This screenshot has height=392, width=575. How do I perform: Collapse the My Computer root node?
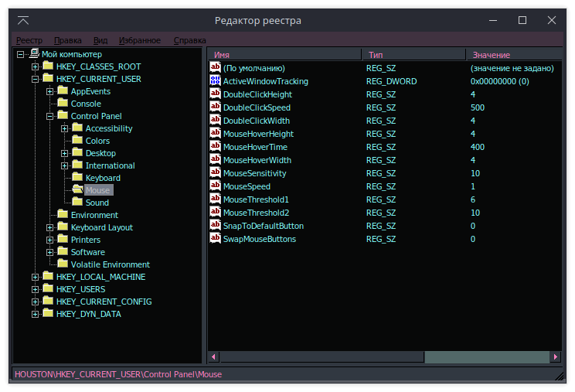click(x=21, y=54)
